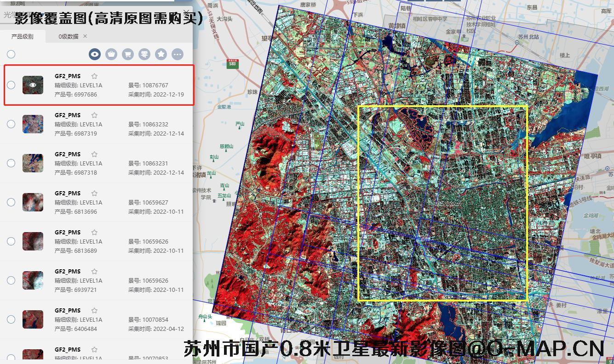
Task: Tick the selection circle for product 6939721
Action: (11, 280)
